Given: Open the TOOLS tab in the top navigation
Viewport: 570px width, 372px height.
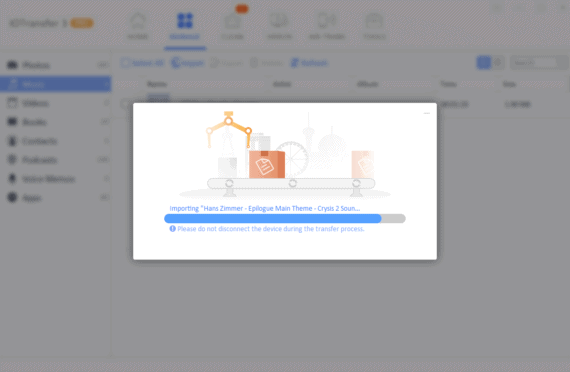Looking at the screenshot, I should [374, 25].
